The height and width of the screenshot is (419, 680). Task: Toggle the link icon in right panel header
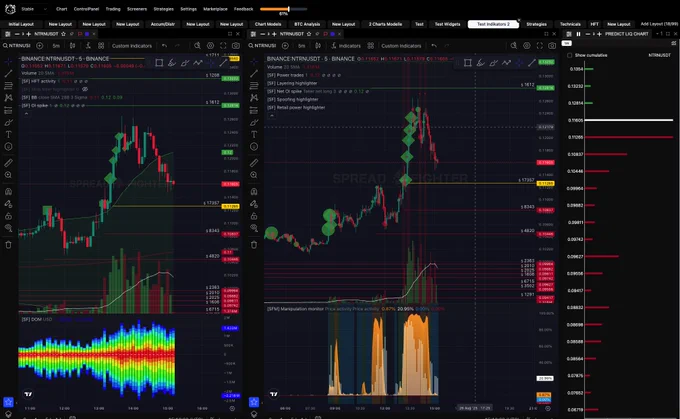click(x=317, y=34)
